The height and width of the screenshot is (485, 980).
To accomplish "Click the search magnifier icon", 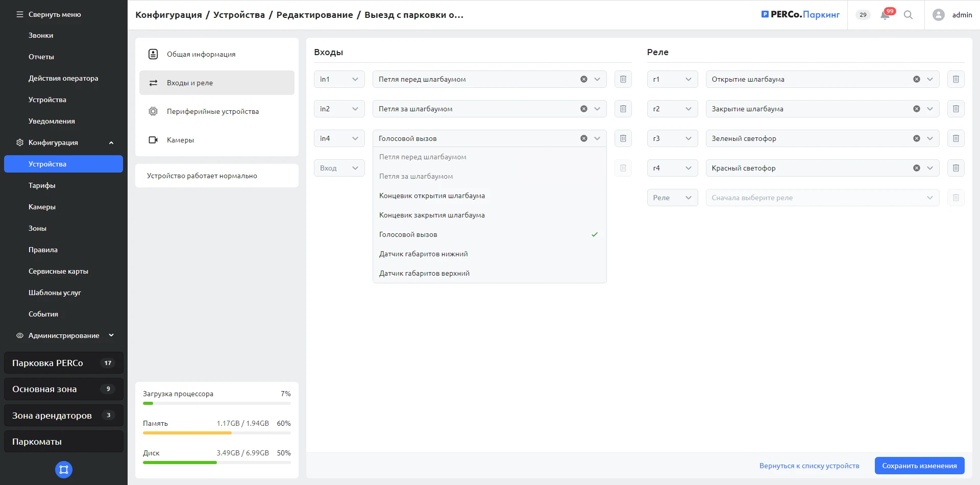I will [x=908, y=15].
